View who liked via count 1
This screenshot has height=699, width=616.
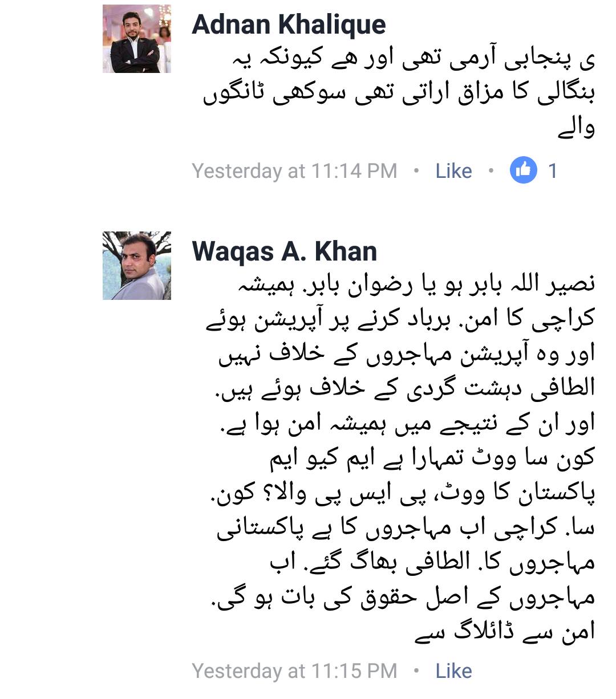point(552,170)
